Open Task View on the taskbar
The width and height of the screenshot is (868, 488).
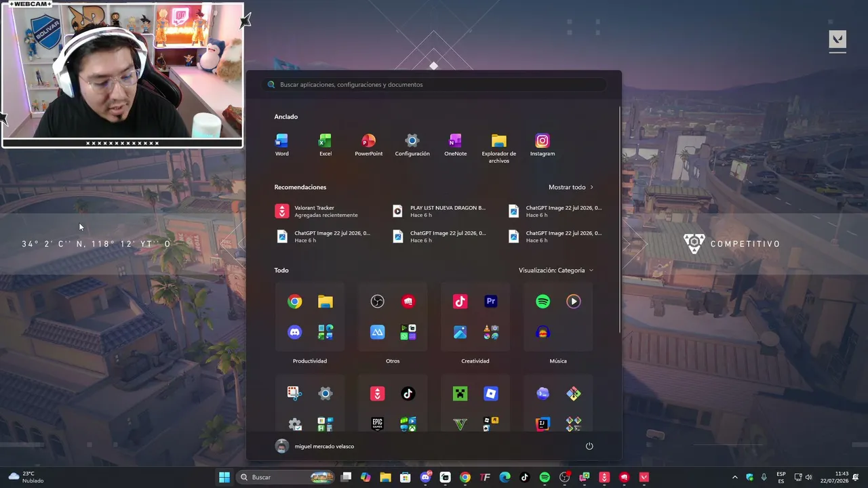coord(346,477)
